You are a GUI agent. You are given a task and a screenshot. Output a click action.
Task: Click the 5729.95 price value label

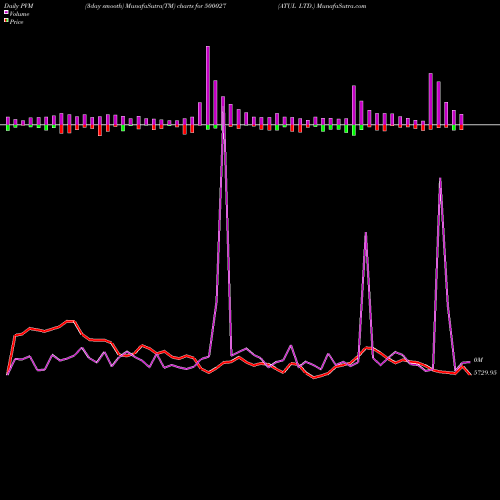485,373
